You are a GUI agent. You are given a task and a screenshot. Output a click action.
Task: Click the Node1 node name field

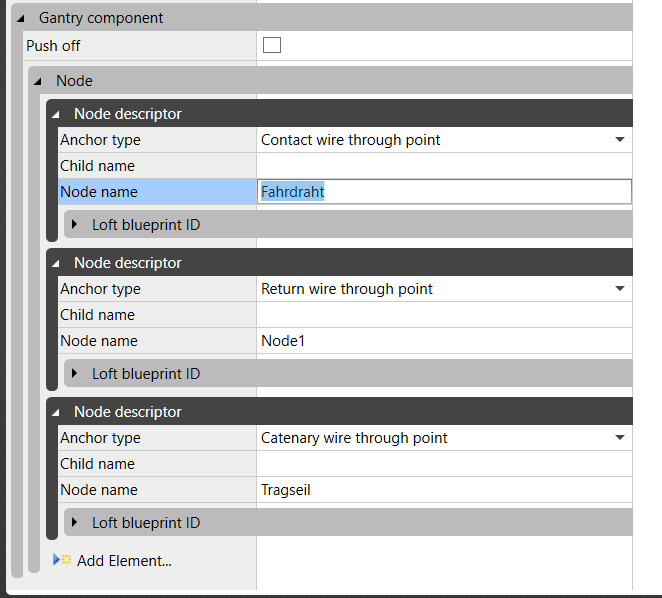[444, 341]
